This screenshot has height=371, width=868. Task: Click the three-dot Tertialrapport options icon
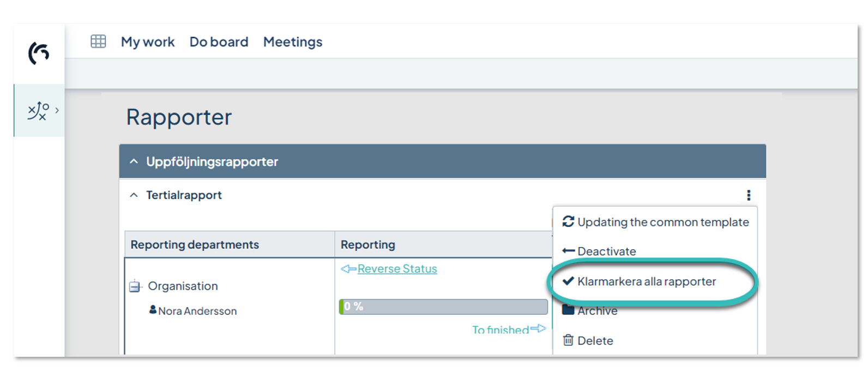coord(749,195)
